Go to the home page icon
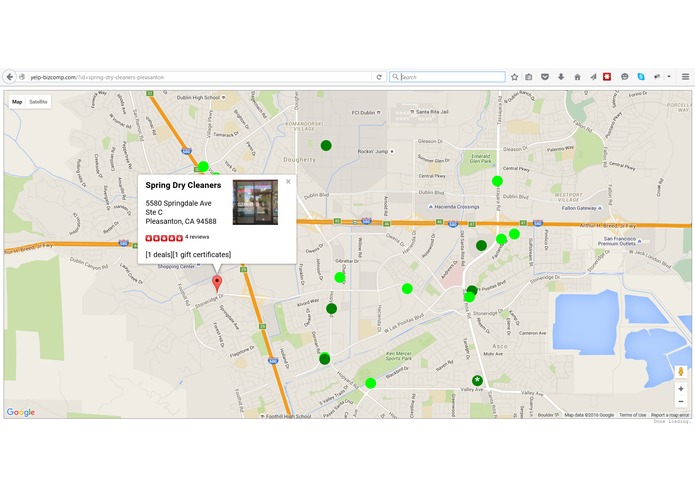Screen dimensions: 695x494 click(x=577, y=77)
